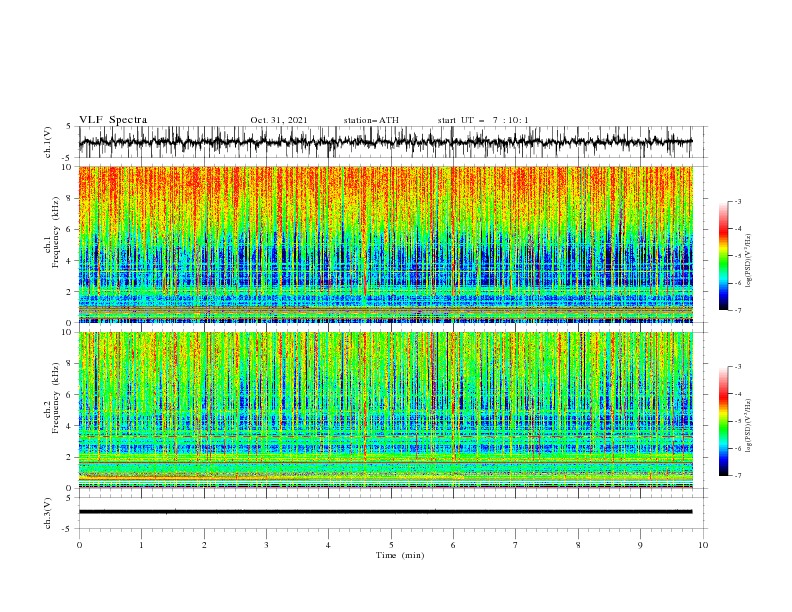Screen dimensions: 792x612
Task: Click the "-7" tick on ch.1 color bar
Action: [738, 310]
